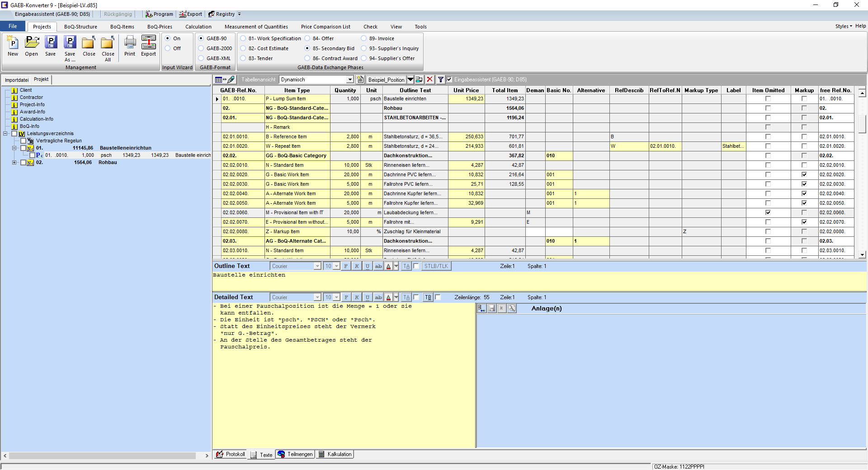
Task: Open the Beispiel_Position black arrow dropdown
Action: (x=410, y=80)
